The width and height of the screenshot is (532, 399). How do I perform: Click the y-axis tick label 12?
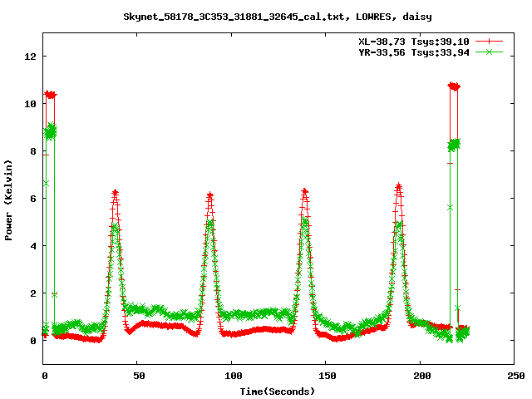[30, 57]
